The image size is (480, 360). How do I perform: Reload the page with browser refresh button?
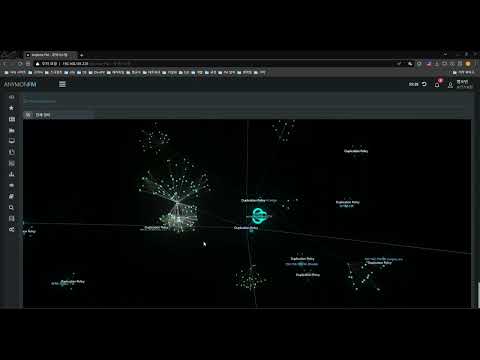20,64
